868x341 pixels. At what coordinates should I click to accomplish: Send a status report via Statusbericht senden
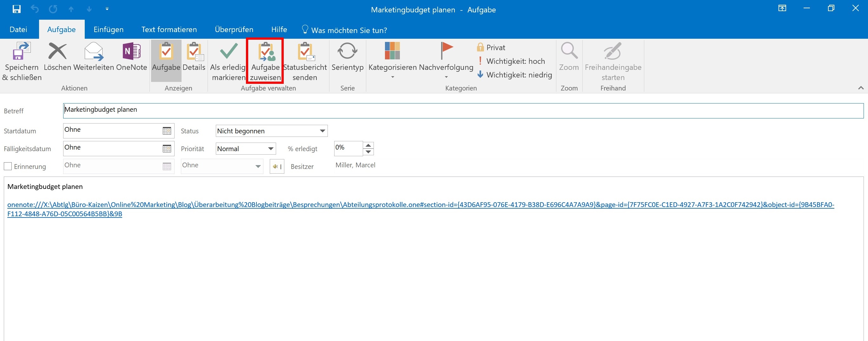click(305, 61)
